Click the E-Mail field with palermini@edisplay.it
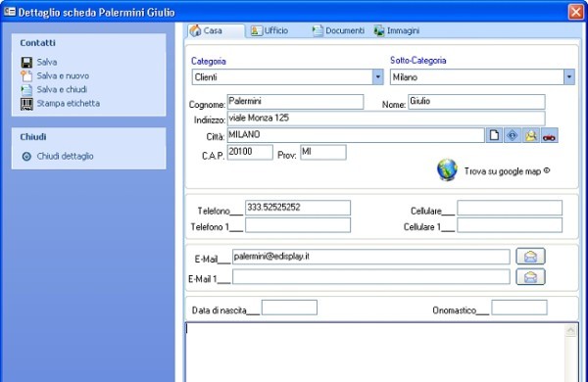Image resolution: width=588 pixels, height=382 pixels. tap(370, 257)
